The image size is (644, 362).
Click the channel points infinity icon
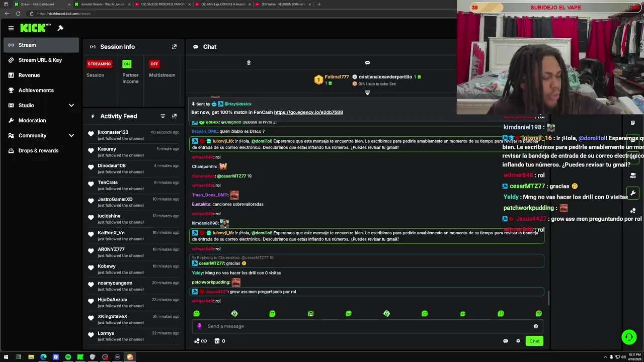[x=201, y=341]
